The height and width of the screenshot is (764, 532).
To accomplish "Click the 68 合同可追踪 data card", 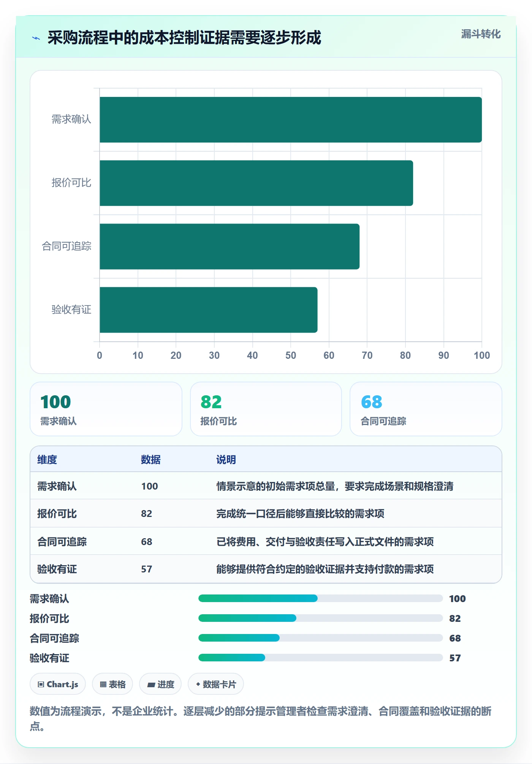I will (426, 409).
